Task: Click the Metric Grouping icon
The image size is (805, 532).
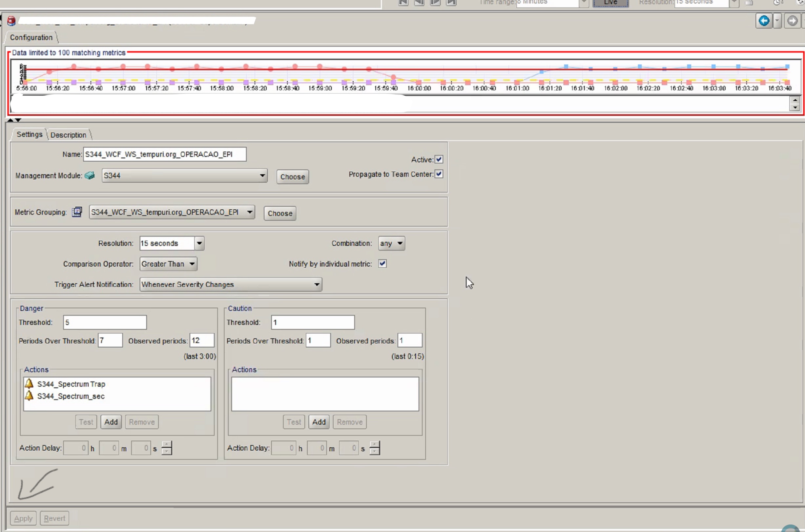Action: point(77,212)
